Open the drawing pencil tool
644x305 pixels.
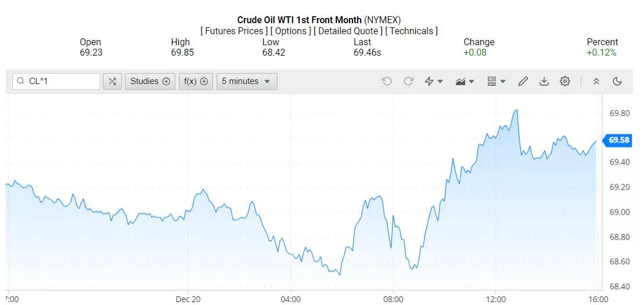point(523,81)
